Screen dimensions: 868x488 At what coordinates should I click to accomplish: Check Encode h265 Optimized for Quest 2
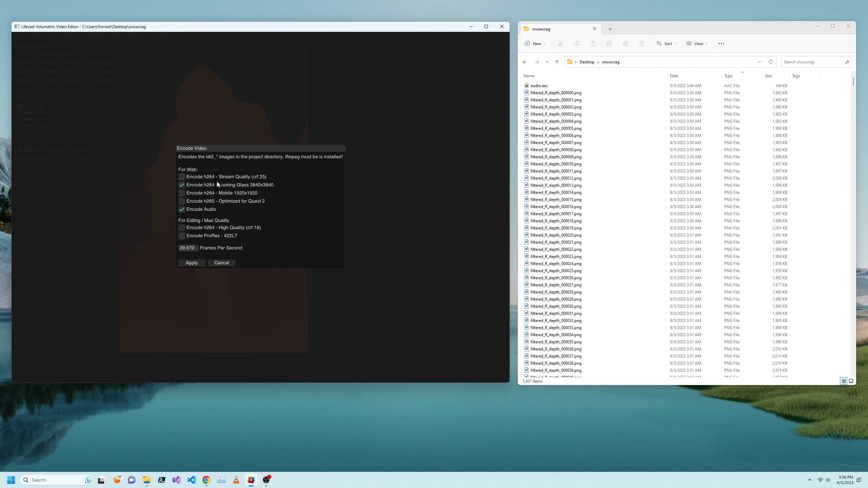pyautogui.click(x=182, y=201)
